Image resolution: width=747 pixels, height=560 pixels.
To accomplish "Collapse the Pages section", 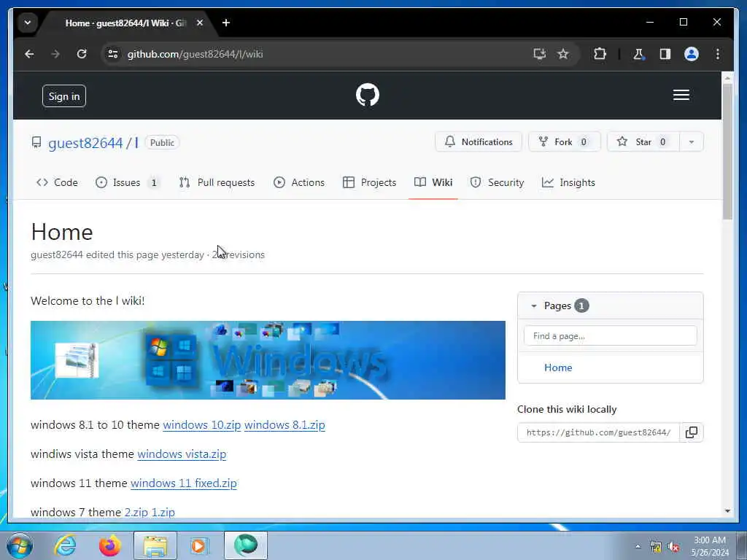I will coord(534,306).
